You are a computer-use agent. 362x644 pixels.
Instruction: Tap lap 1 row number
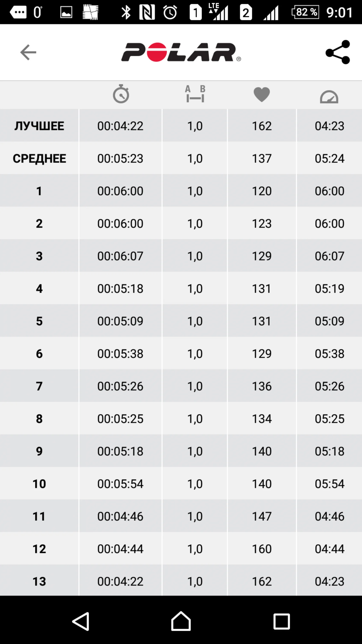[x=39, y=191]
